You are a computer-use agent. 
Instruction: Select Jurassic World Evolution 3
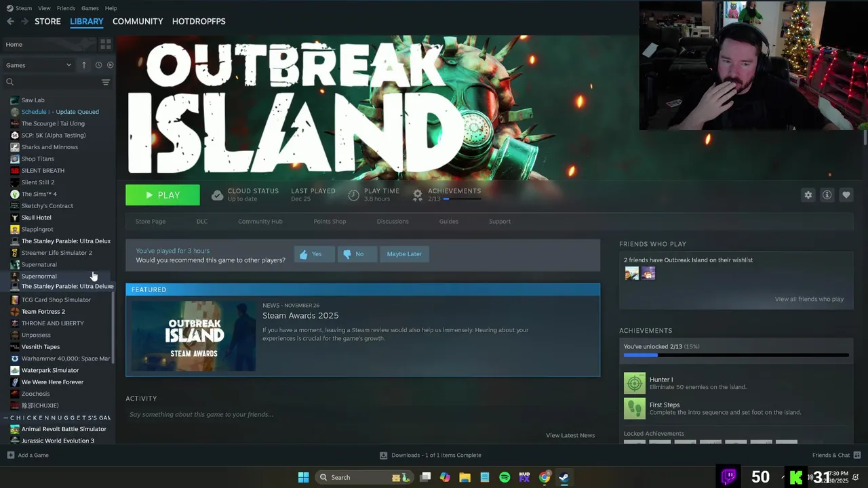pos(58,441)
